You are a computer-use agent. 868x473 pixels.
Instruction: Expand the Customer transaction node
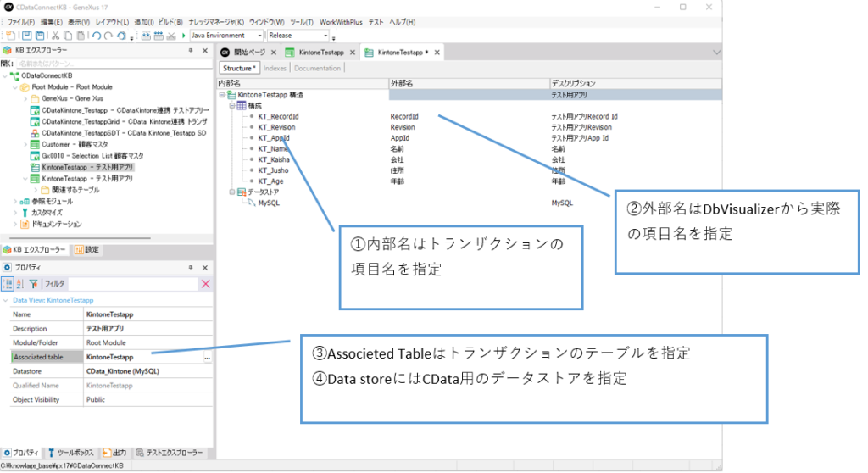coord(25,145)
